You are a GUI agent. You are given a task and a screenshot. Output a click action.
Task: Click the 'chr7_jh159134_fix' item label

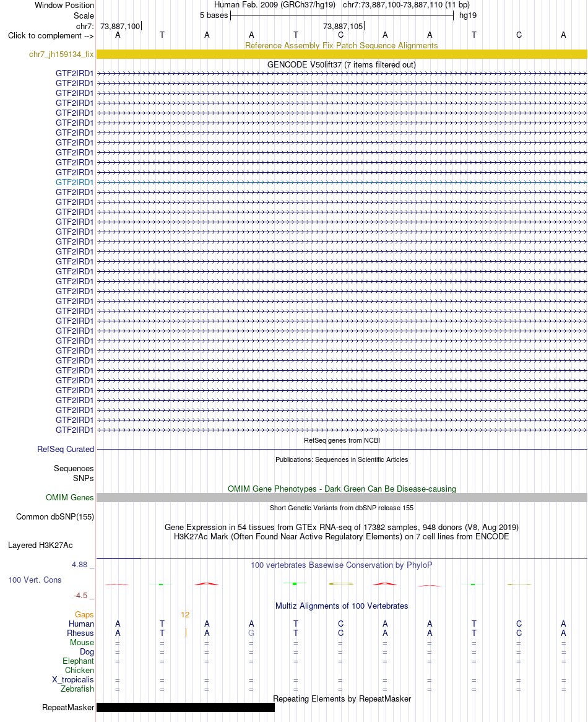click(61, 54)
